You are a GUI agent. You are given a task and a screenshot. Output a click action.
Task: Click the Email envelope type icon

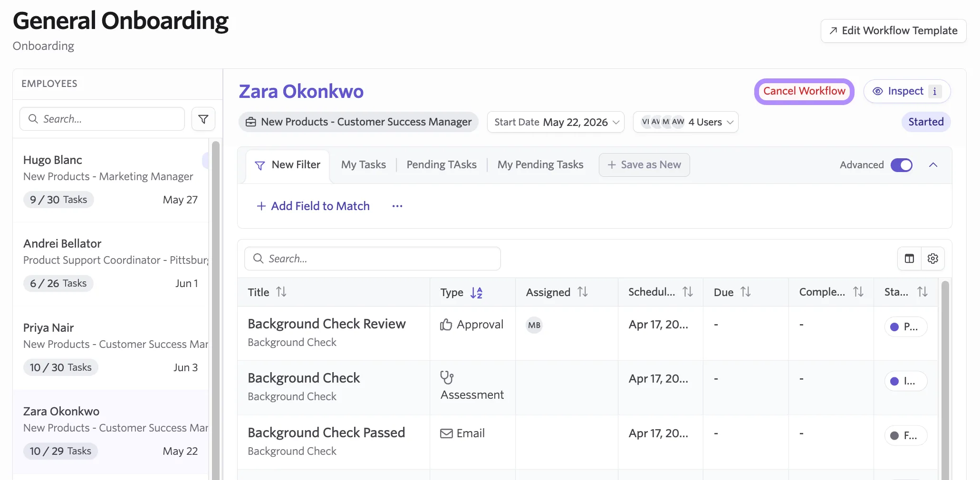point(446,433)
